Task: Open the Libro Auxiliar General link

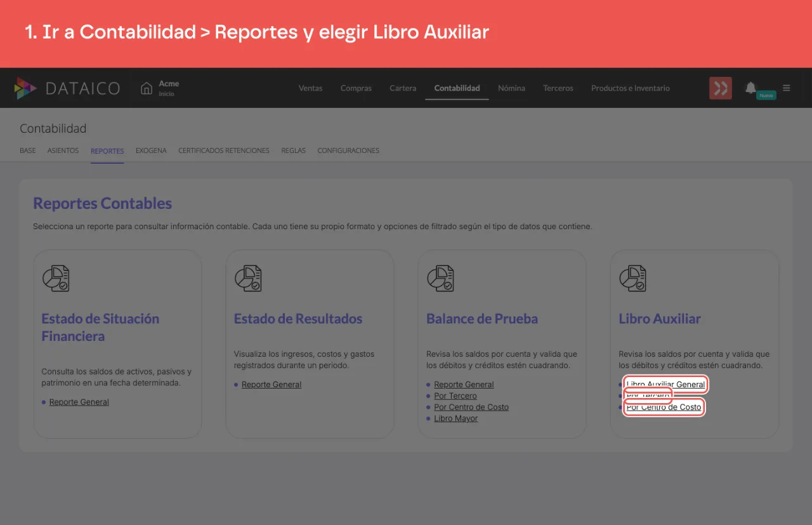Action: (665, 385)
